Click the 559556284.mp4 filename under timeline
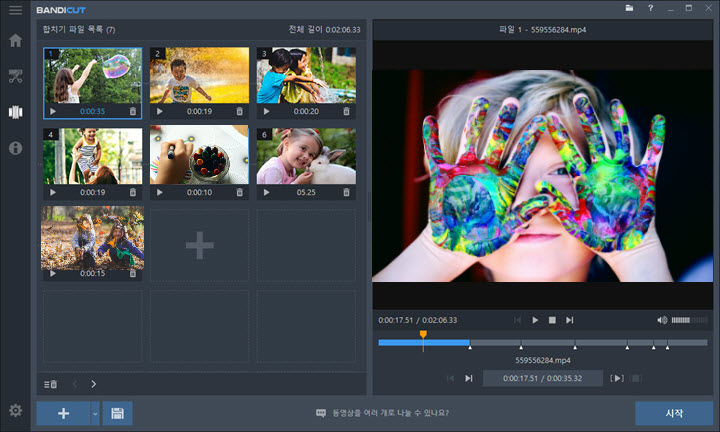Screen dimensions: 720x432 pyautogui.click(x=543, y=360)
